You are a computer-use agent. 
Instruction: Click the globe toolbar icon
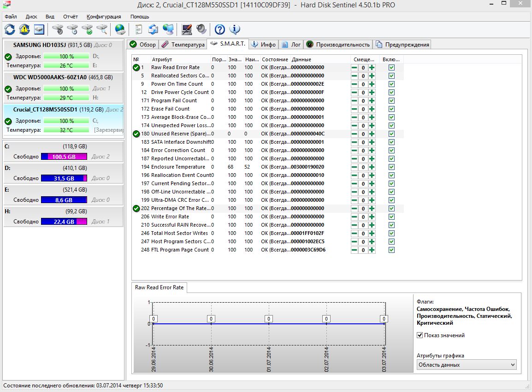click(x=120, y=29)
